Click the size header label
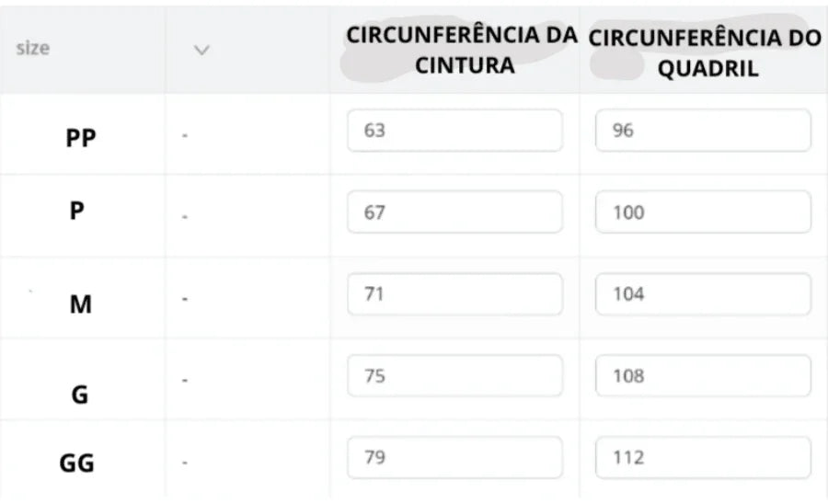The height and width of the screenshot is (504, 828). pos(33,48)
